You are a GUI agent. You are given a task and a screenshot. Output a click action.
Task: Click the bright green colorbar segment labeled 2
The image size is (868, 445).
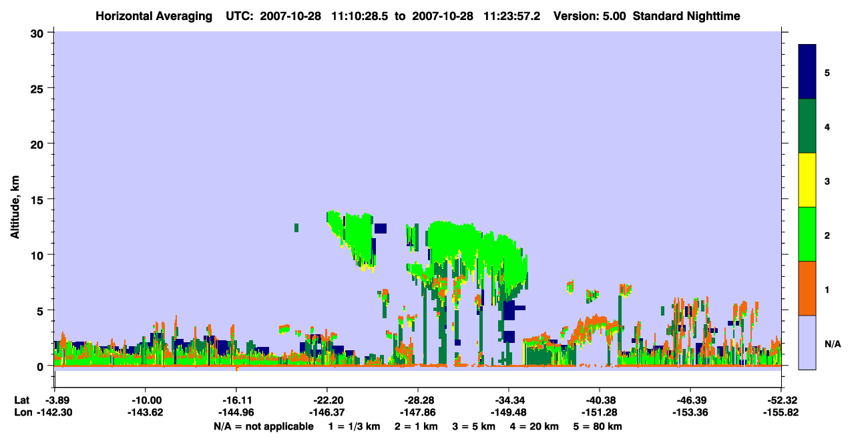click(x=807, y=234)
